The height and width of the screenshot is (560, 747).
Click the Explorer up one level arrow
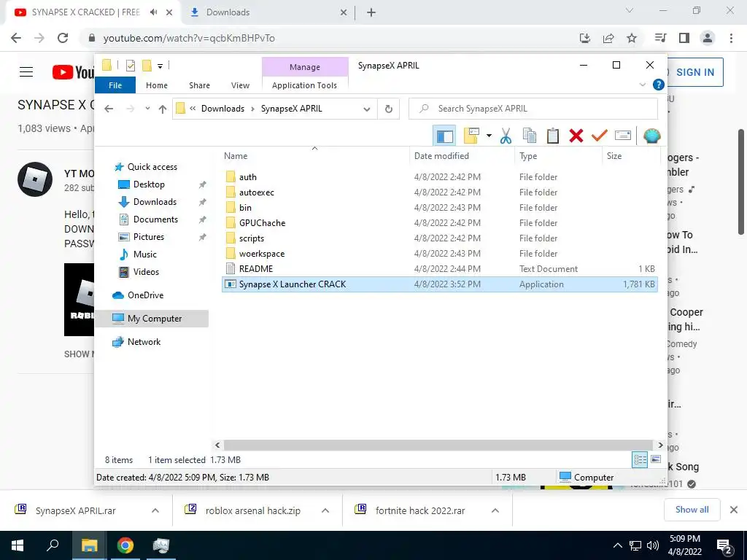(x=163, y=109)
